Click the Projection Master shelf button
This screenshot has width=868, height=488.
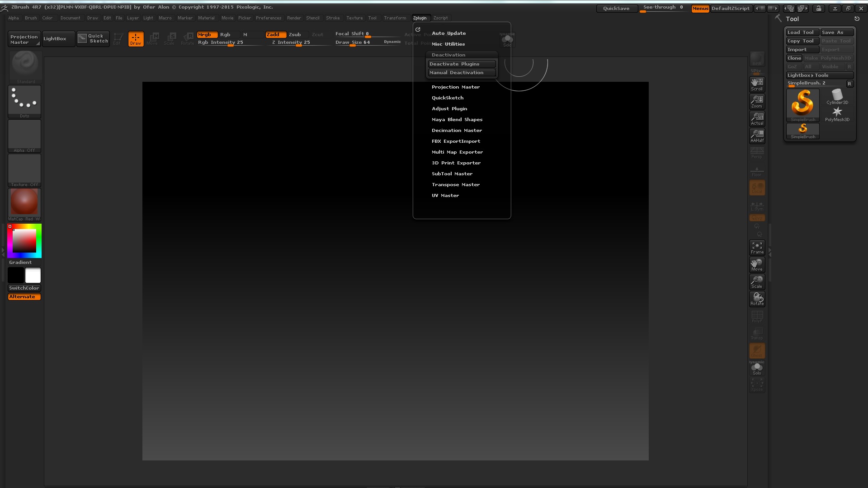click(24, 39)
